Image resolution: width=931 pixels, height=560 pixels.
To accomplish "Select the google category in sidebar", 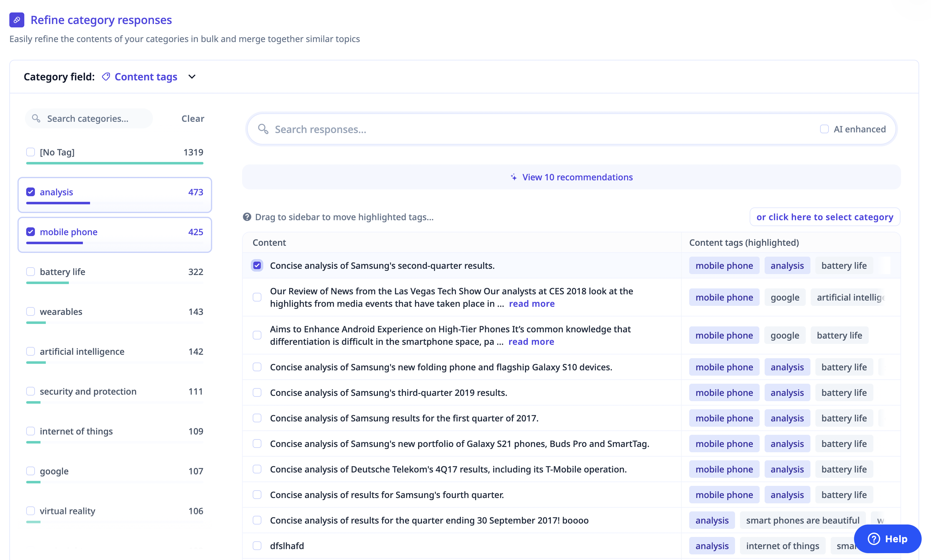I will 54,471.
